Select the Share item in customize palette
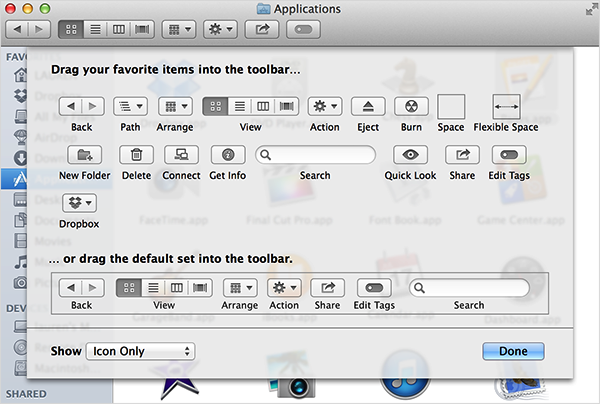The image size is (600, 404). coord(462,155)
